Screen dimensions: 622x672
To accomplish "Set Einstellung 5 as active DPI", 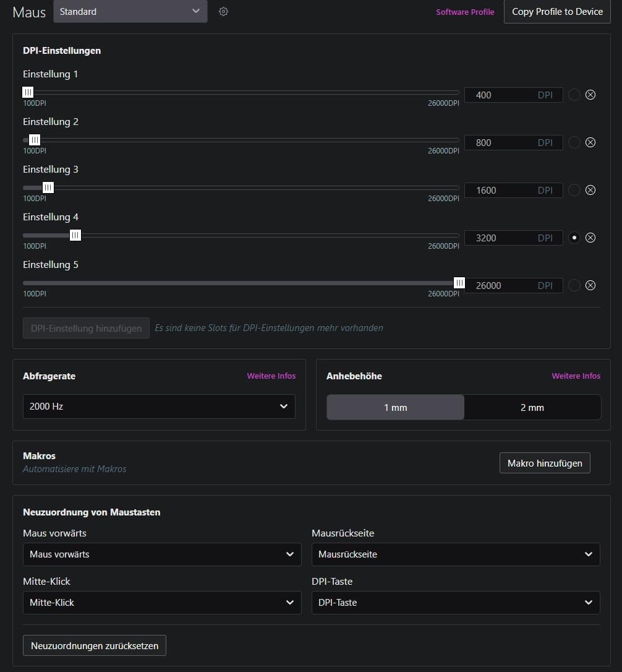I will coord(574,285).
